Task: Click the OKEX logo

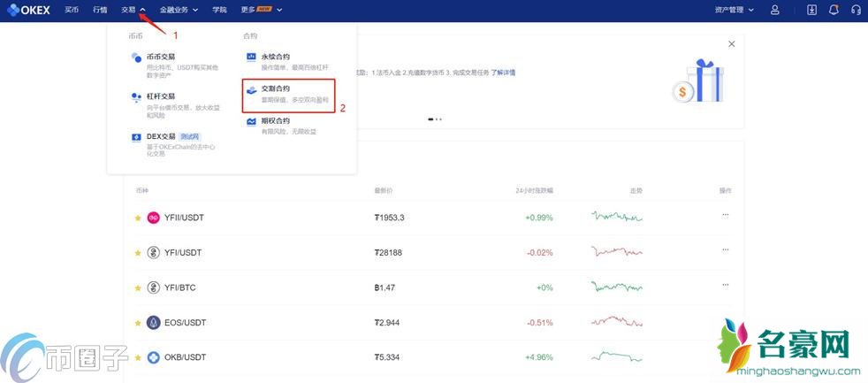Action: (32, 10)
